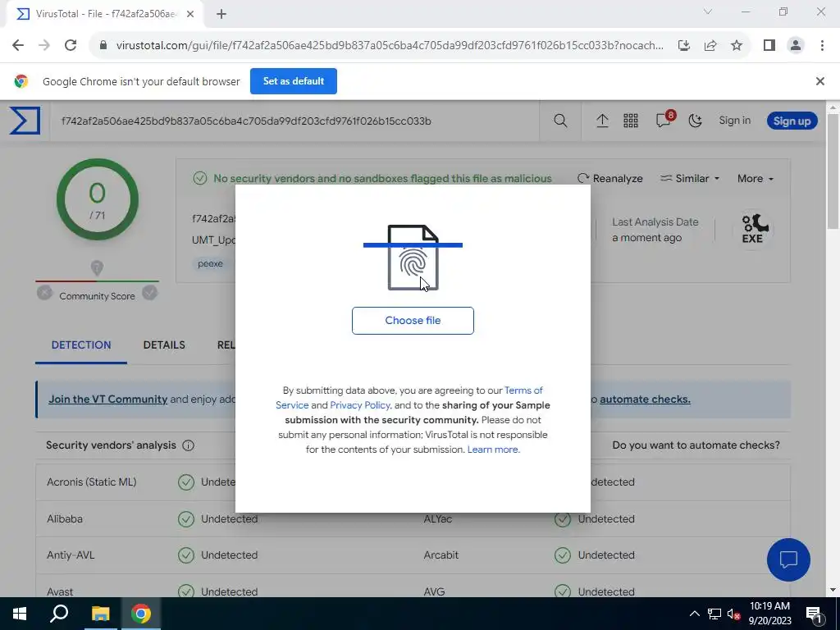Viewport: 840px width, 630px height.
Task: Open the Windows Start menu
Action: point(20,614)
